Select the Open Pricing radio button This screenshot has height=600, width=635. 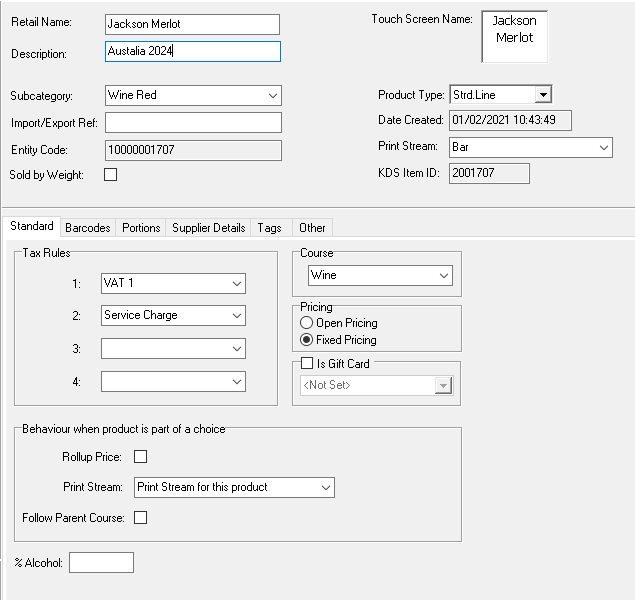coord(308,323)
